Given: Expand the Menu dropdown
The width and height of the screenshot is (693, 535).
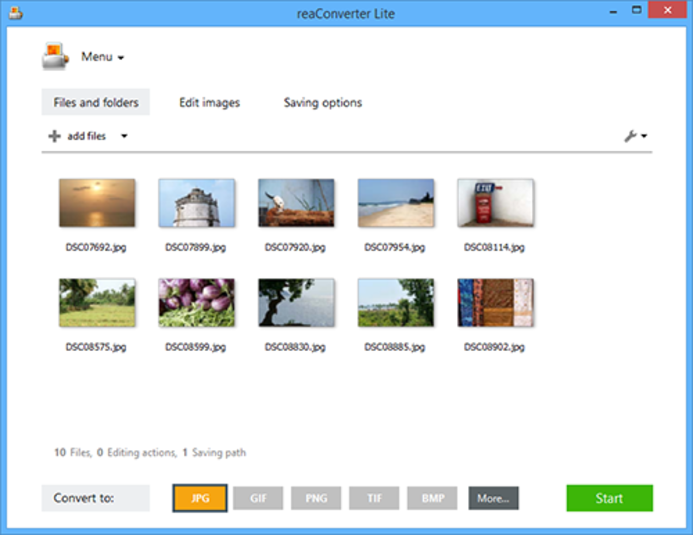Looking at the screenshot, I should (103, 57).
